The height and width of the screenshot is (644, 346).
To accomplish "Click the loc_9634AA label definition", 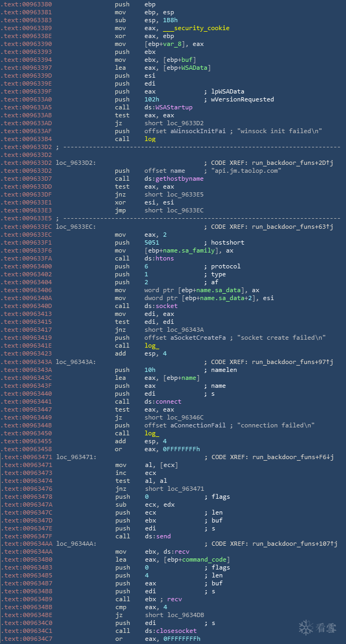I will coord(76,544).
